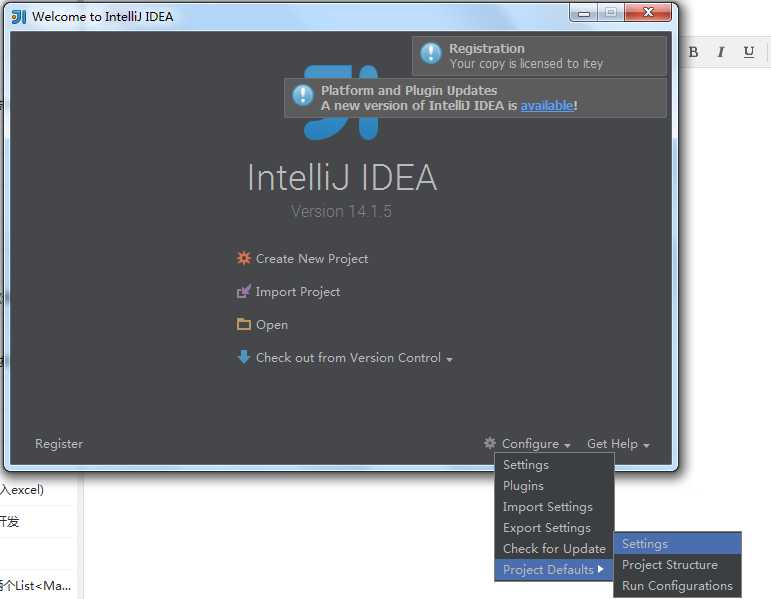Choose Run Configurations in submenu

coord(678,586)
